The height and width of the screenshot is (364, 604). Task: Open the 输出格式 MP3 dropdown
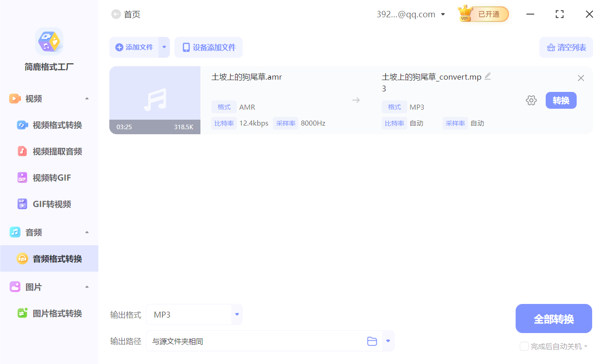[236, 314]
